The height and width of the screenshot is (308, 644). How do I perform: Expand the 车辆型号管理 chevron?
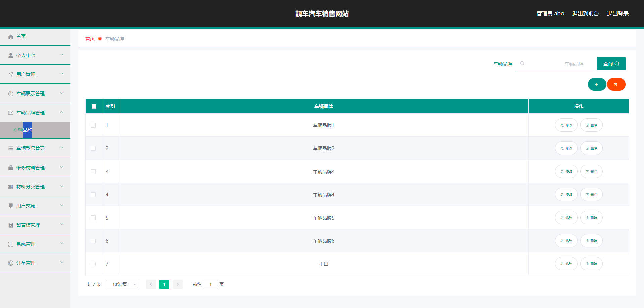pos(62,148)
